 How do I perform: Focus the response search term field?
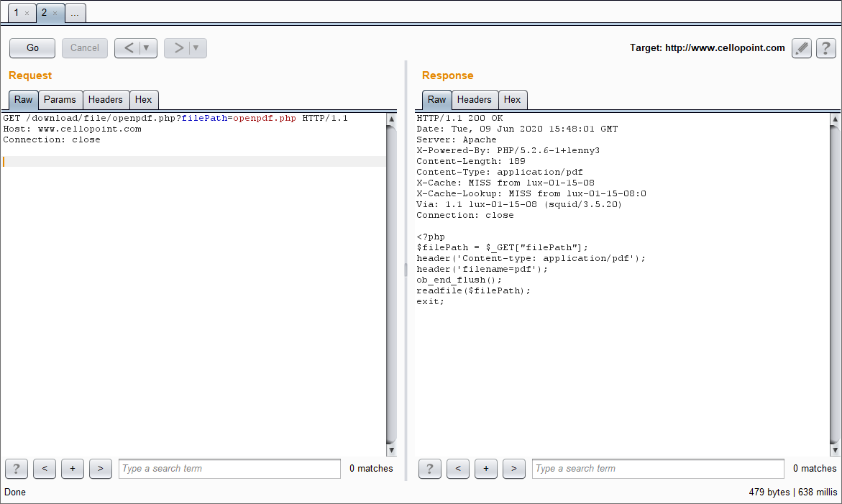coord(659,469)
